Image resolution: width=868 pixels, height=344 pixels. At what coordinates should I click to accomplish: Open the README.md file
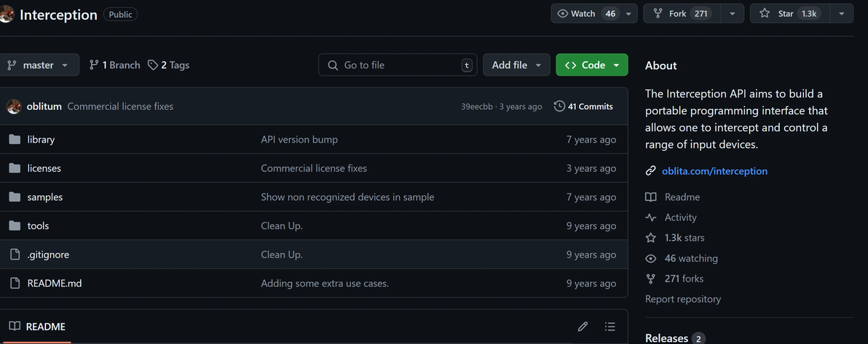(55, 284)
